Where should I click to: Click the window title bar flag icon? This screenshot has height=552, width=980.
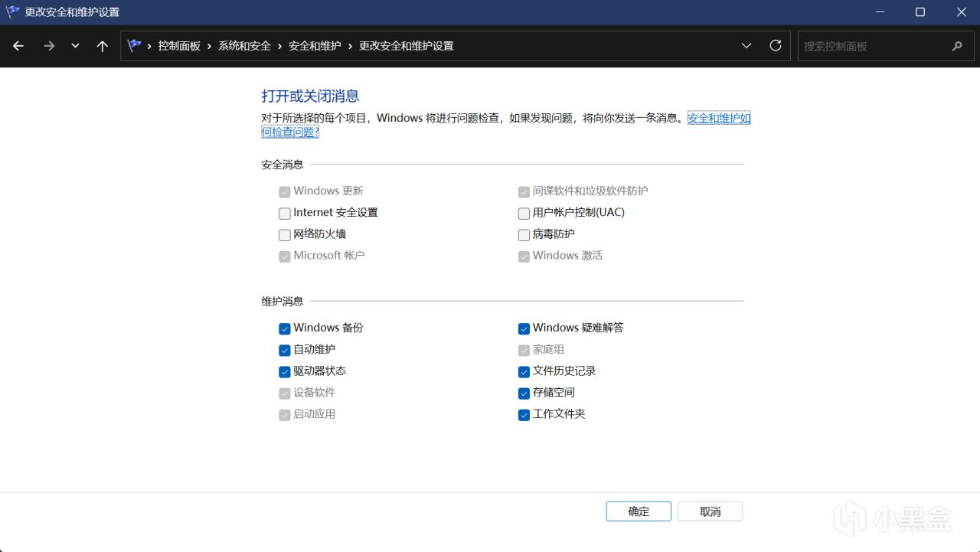point(12,11)
